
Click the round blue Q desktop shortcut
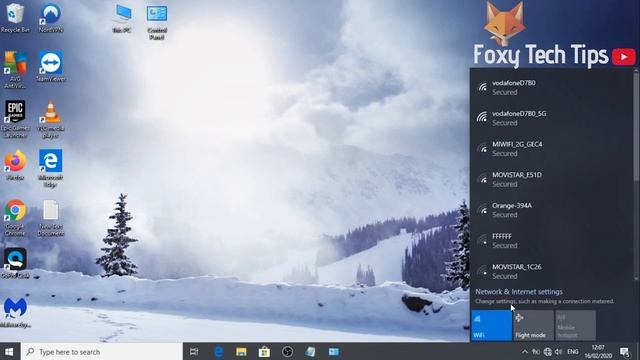point(15,263)
